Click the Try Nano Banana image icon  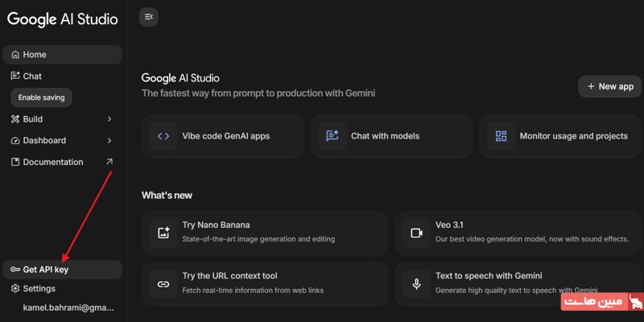tap(163, 233)
